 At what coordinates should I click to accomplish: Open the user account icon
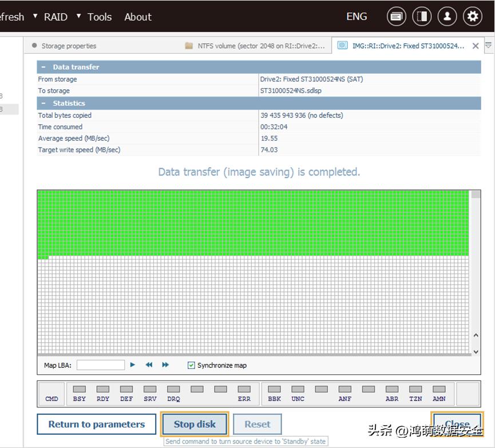447,17
